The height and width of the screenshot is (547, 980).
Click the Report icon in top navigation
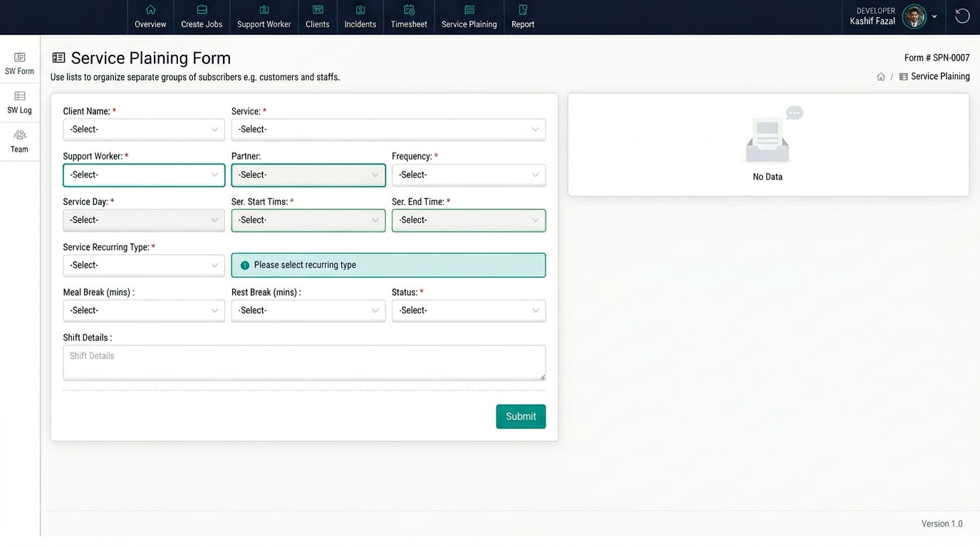[x=523, y=10]
